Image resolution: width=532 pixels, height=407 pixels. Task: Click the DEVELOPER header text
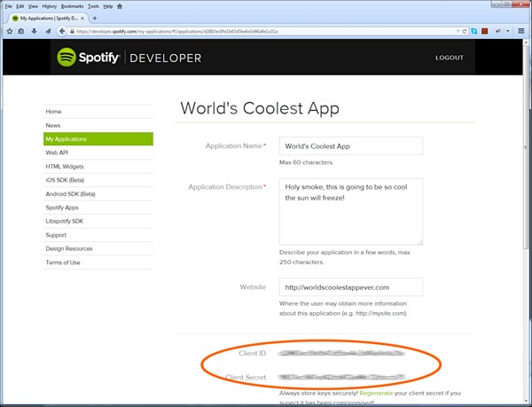pos(165,58)
